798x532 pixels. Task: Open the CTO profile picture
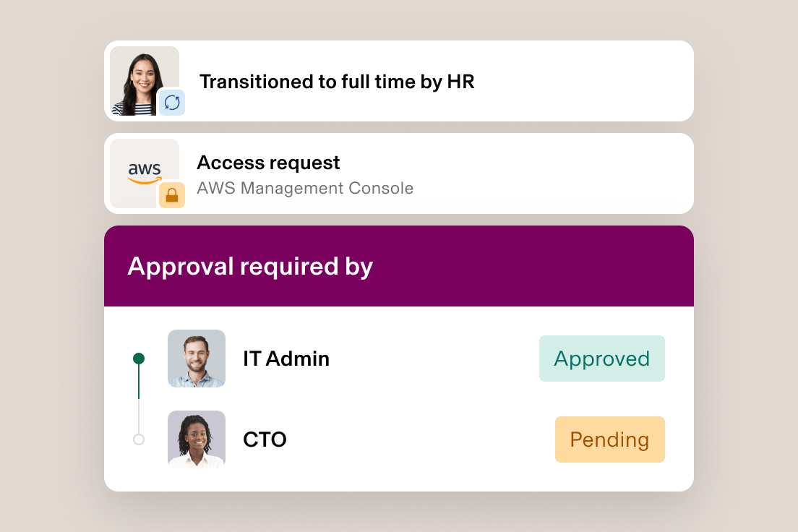click(196, 439)
